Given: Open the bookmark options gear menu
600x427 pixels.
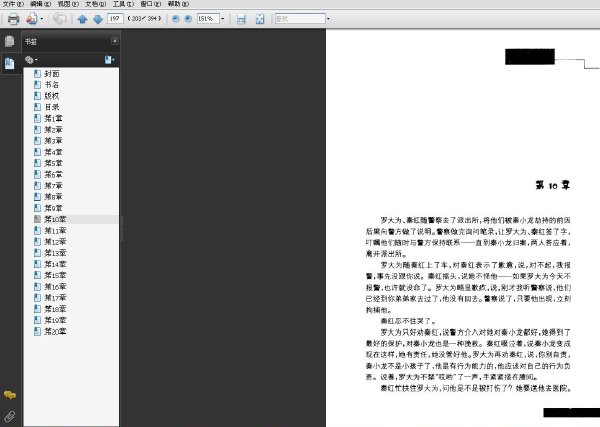Looking at the screenshot, I should pyautogui.click(x=31, y=60).
